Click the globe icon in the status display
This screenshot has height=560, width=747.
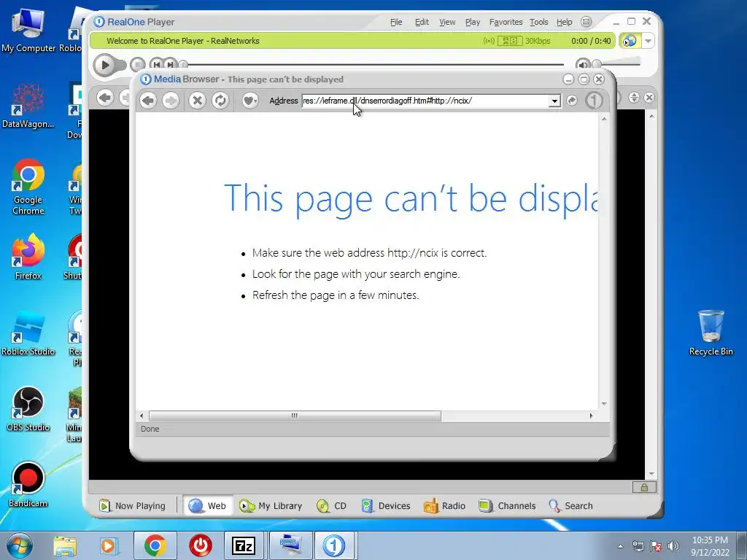coord(630,41)
